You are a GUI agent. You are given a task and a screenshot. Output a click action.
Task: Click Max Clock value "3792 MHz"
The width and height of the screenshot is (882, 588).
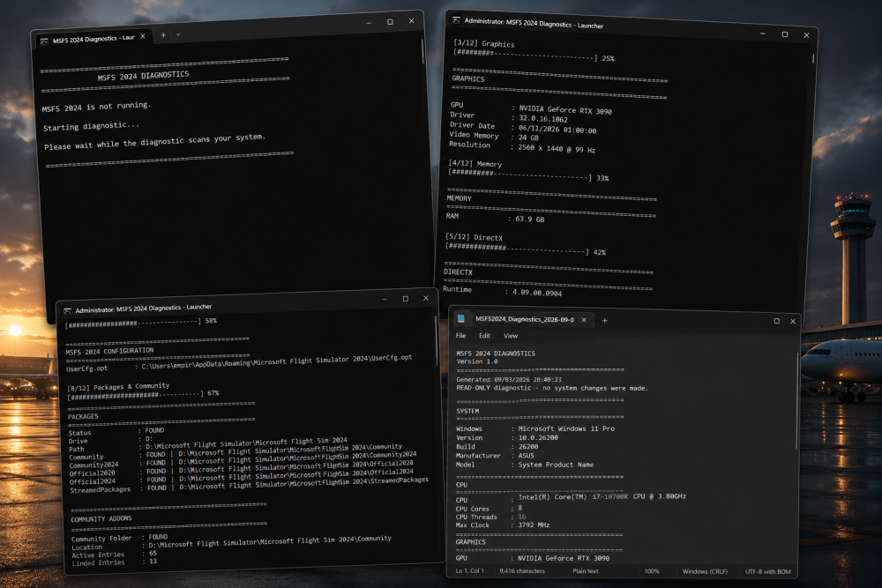[534, 525]
